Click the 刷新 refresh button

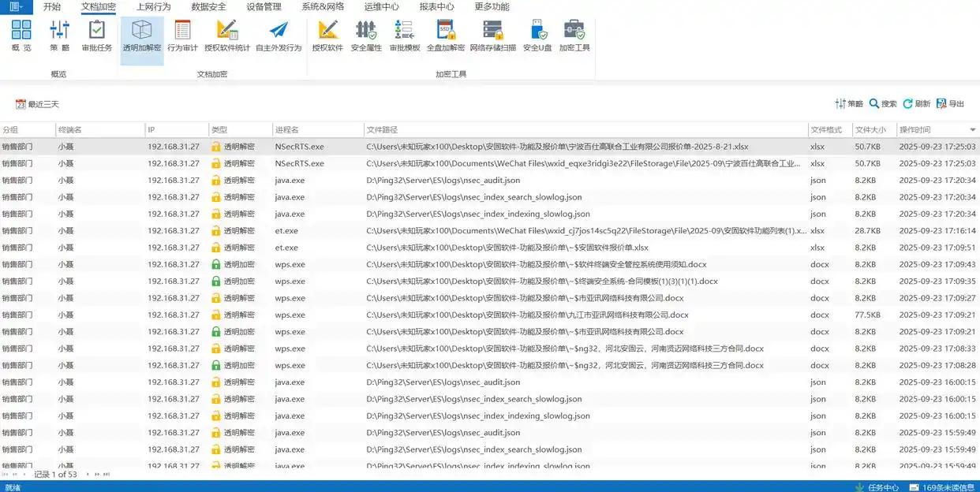point(916,104)
